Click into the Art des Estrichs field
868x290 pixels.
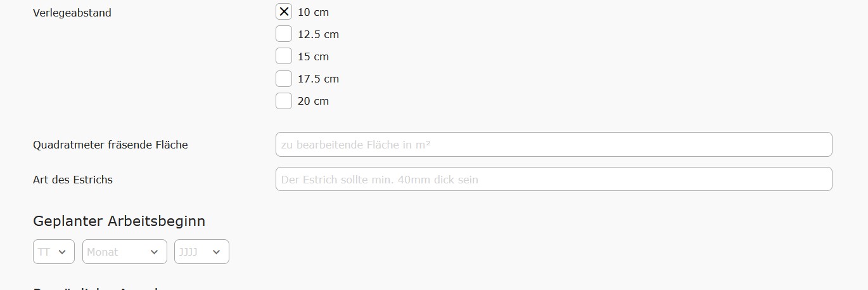pos(553,180)
